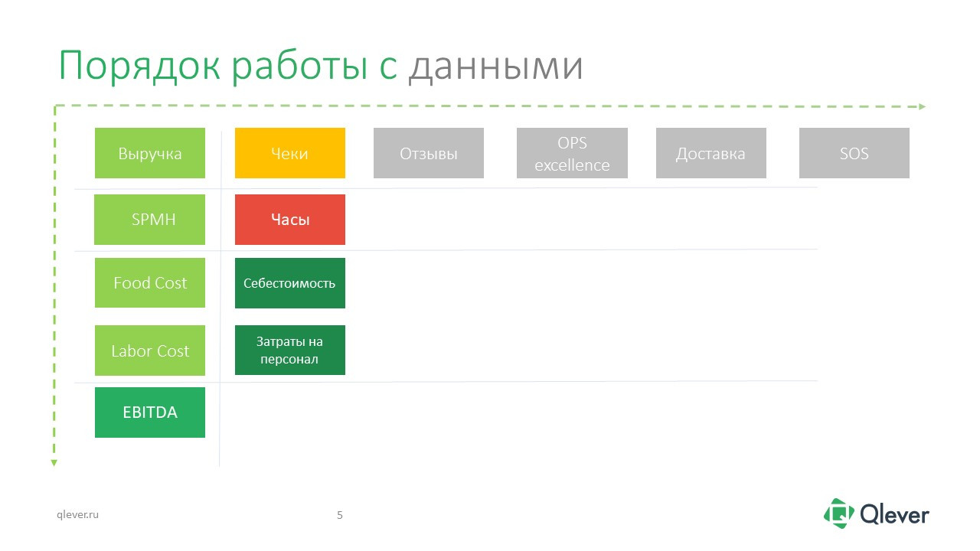Click the Qlever logo icon
980x551 pixels.
tap(838, 514)
